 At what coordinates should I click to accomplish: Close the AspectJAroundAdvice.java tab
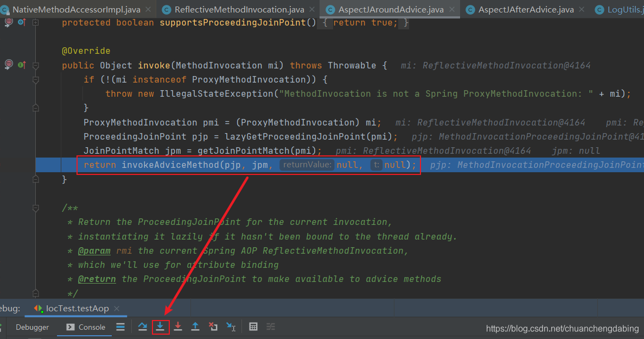tap(452, 9)
